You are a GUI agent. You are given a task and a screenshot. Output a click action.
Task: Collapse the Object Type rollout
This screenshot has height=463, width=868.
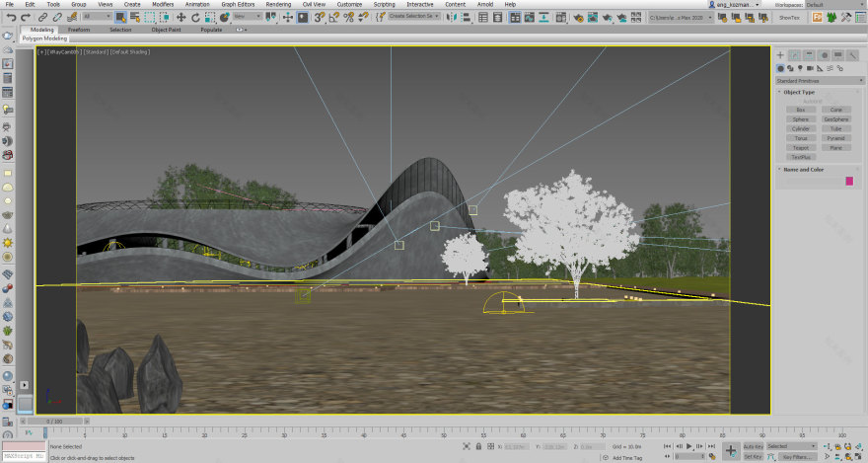(799, 92)
